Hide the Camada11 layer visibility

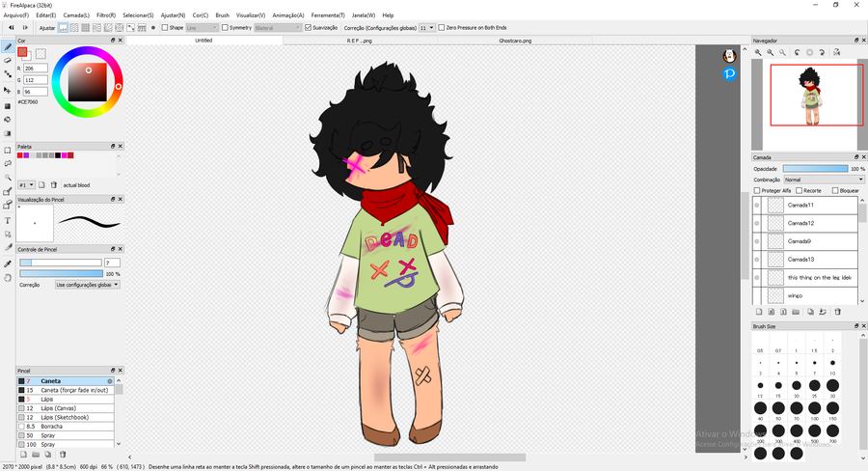(x=757, y=205)
